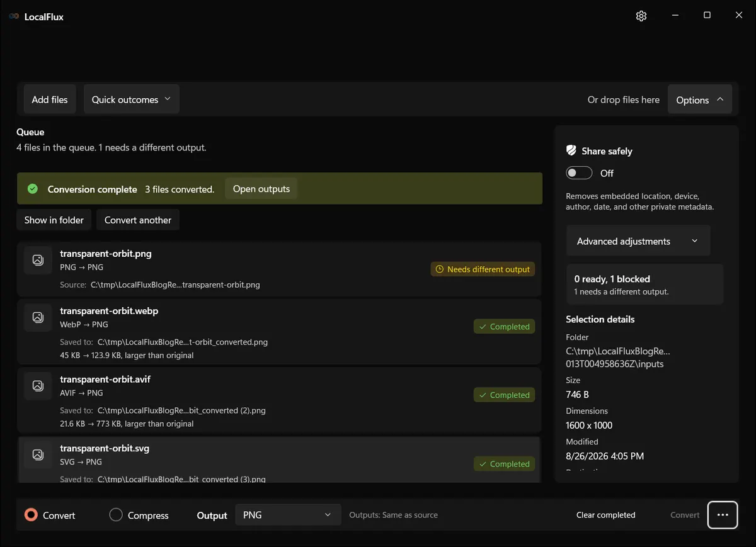Click the Selection details heading
Screen dimensions: 756x547
600,319
